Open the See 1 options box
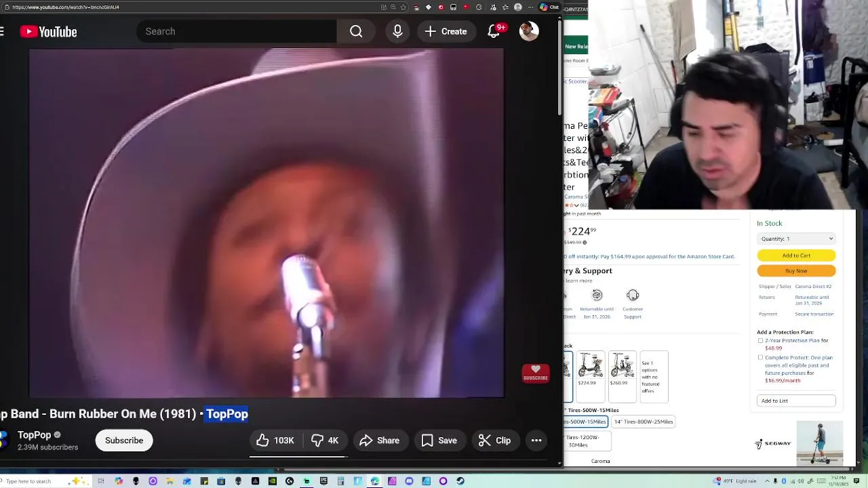 pos(654,377)
